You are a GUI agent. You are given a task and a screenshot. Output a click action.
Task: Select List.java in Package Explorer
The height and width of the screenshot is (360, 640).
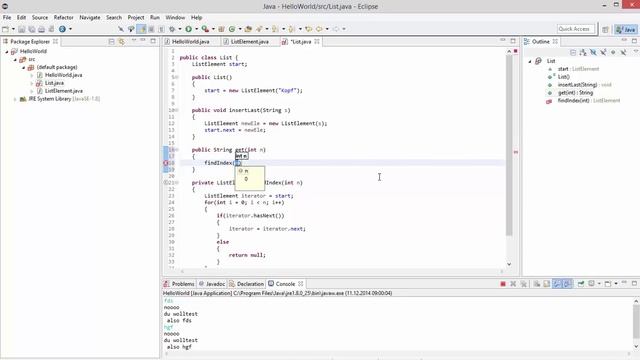pyautogui.click(x=54, y=83)
